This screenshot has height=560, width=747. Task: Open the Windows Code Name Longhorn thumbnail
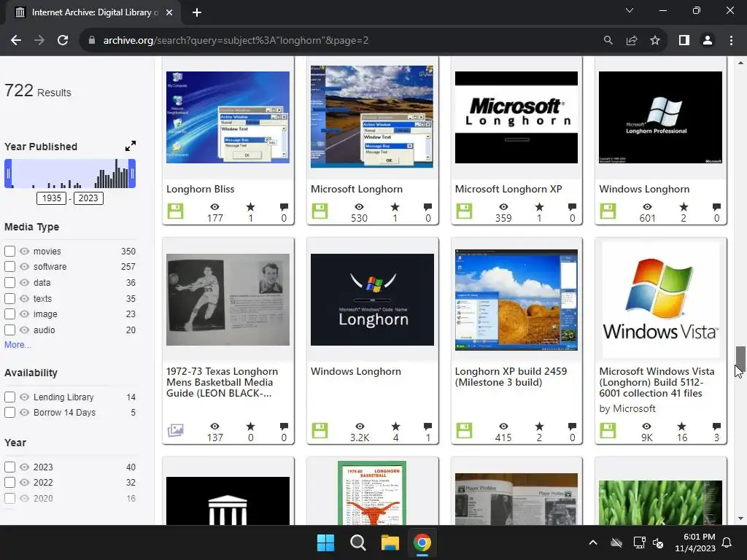pos(372,300)
